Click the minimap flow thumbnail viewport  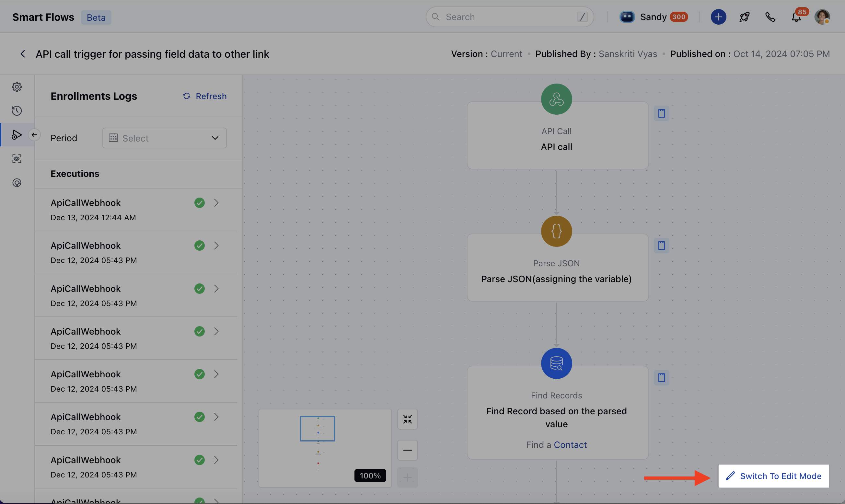pyautogui.click(x=317, y=428)
